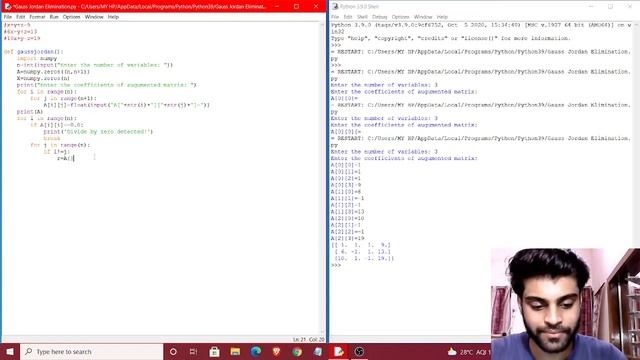
Task: Click the 'if i!=j:' line in the editor
Action: click(x=57, y=151)
